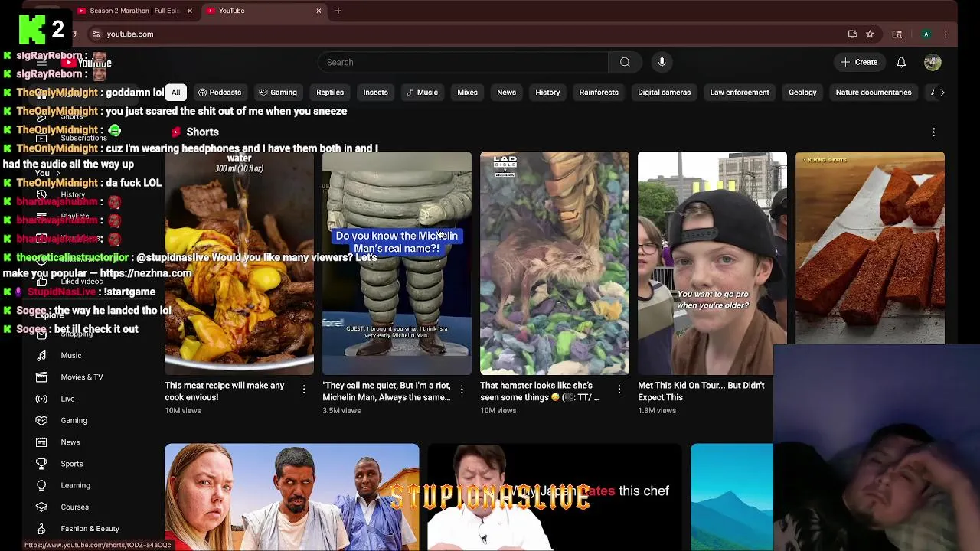Play the kid on tour short thumbnail
The height and width of the screenshot is (551, 980).
point(712,263)
